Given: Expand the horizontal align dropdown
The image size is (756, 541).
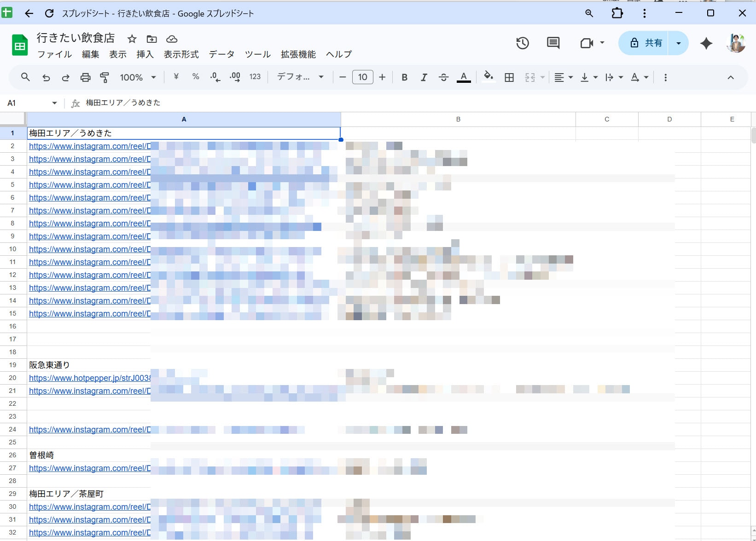Looking at the screenshot, I should tap(563, 77).
